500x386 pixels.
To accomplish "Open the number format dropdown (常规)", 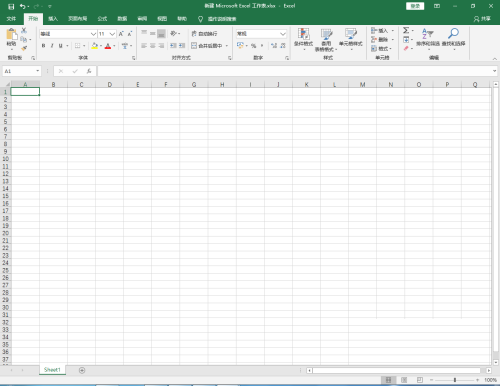I will pos(283,34).
